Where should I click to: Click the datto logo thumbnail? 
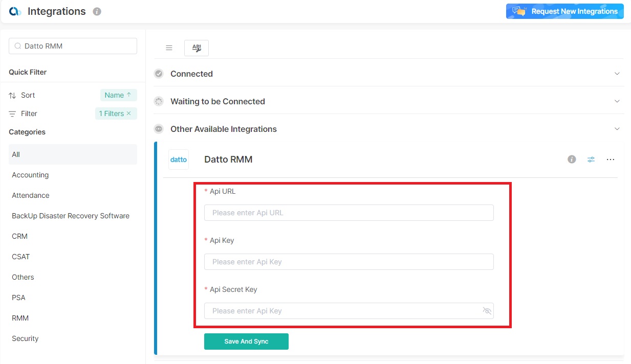(179, 160)
